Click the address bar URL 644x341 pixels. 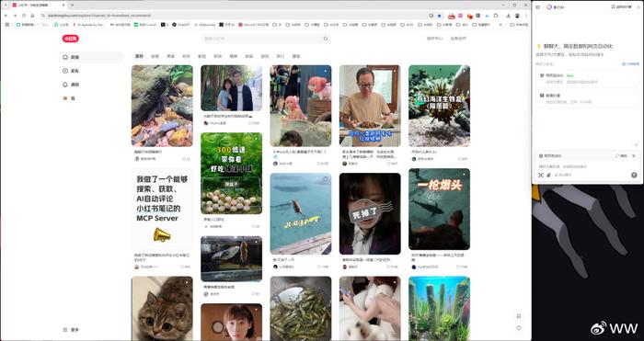click(99, 16)
